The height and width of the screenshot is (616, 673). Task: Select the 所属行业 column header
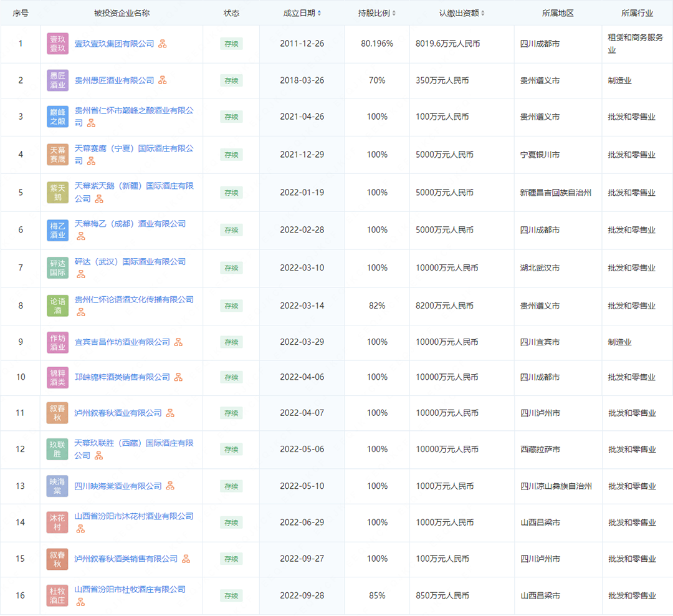coord(637,13)
